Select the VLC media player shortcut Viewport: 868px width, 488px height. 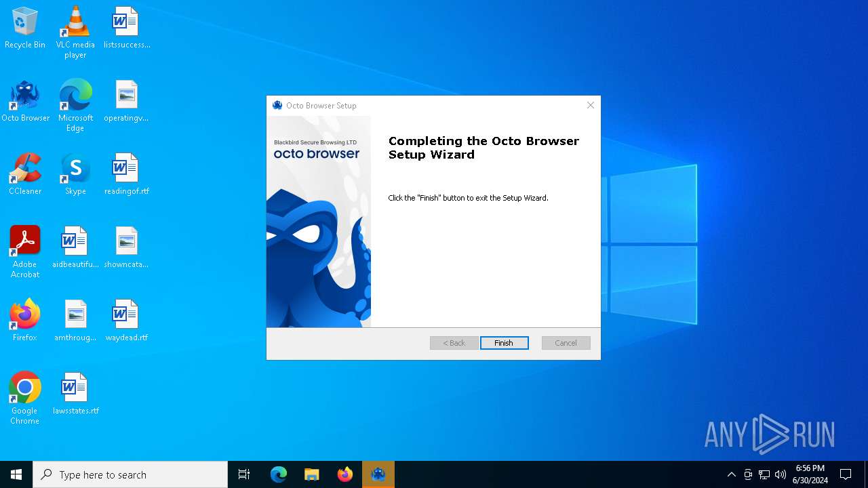pyautogui.click(x=75, y=33)
